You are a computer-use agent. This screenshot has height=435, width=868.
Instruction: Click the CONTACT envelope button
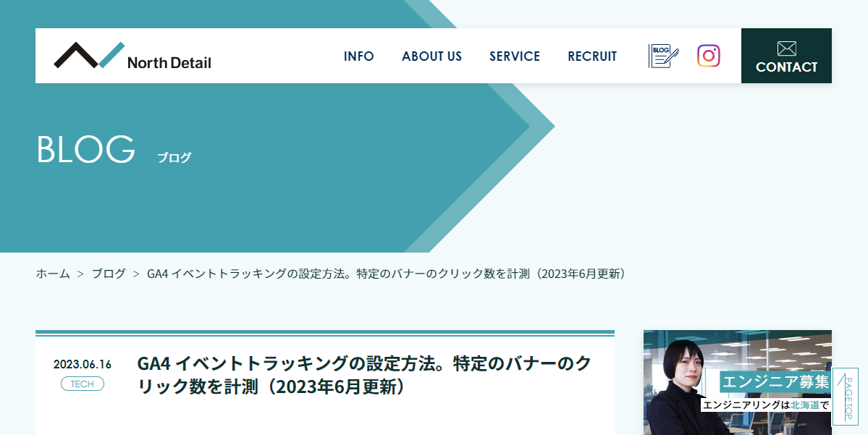pos(786,56)
